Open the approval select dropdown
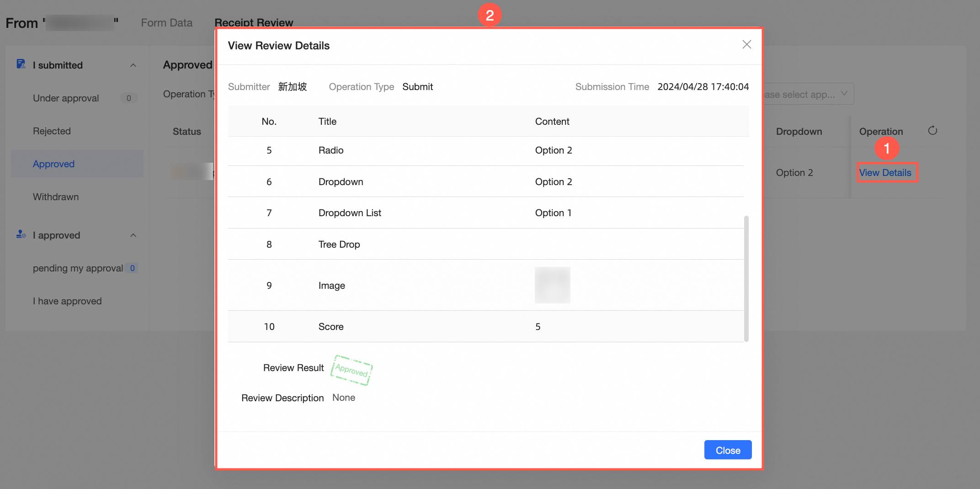980x489 pixels. point(807,94)
